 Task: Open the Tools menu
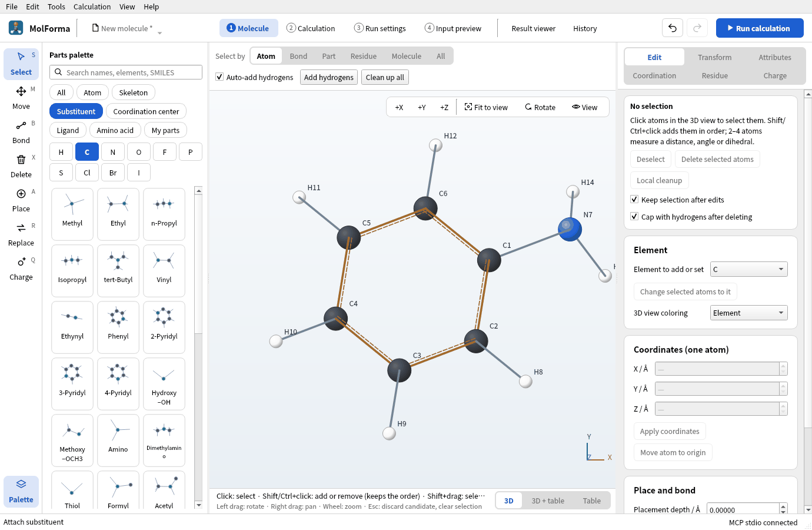[56, 6]
